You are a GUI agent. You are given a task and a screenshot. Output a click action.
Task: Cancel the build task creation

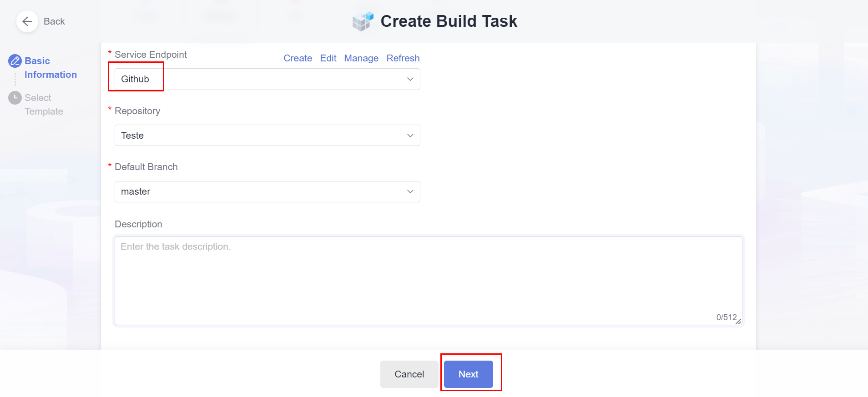(409, 374)
